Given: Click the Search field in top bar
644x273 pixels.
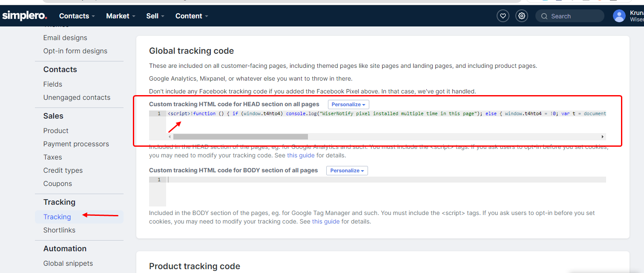Looking at the screenshot, I should click(569, 16).
